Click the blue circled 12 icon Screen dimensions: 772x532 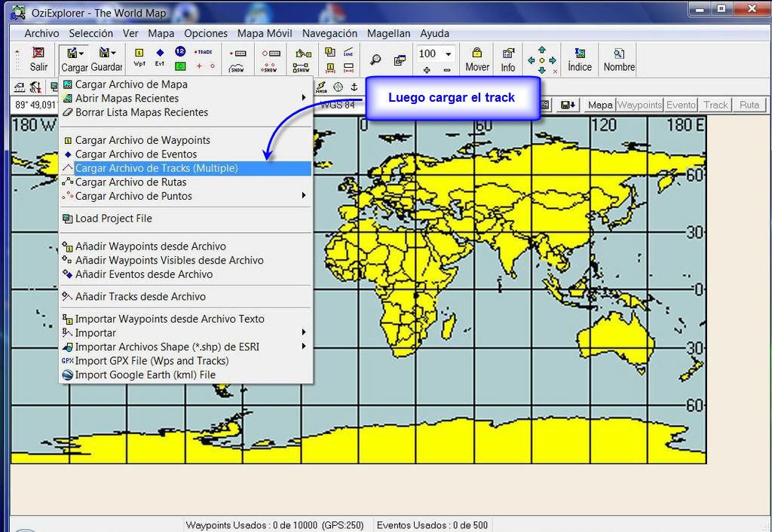[x=180, y=51]
